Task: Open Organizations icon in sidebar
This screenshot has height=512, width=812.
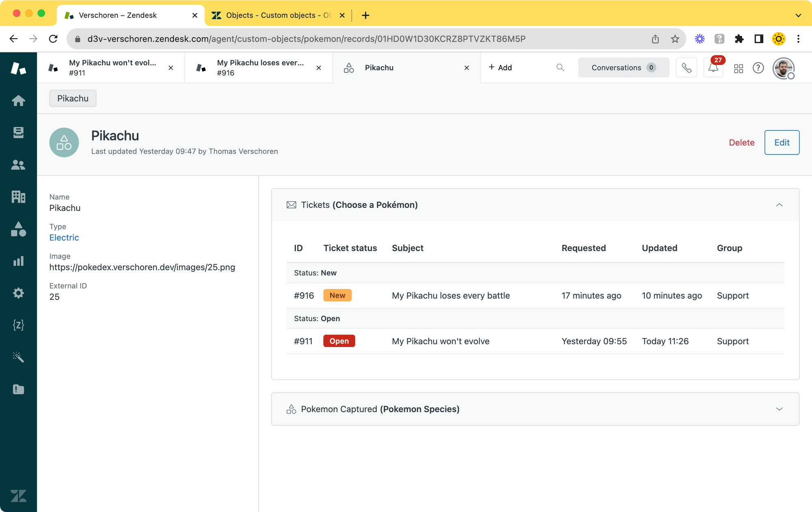Action: pos(18,197)
